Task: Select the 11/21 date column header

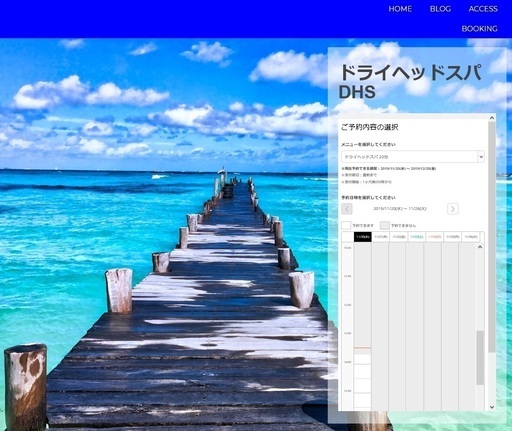Action: [381, 237]
